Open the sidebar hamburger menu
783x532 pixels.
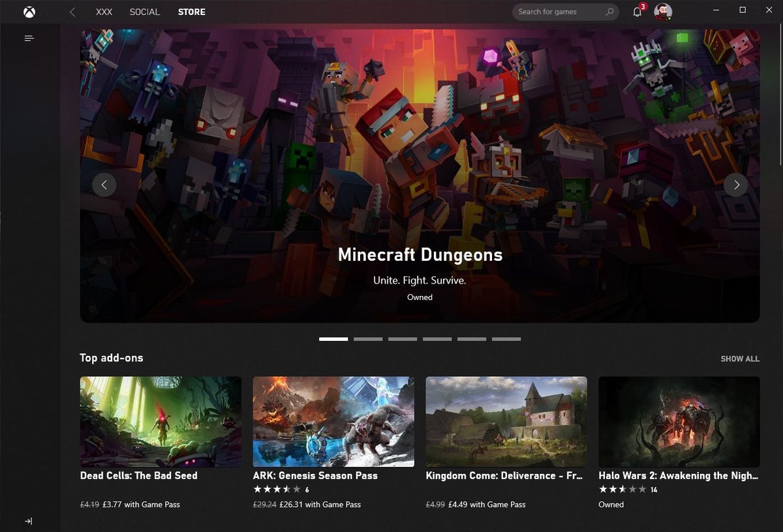coord(29,38)
